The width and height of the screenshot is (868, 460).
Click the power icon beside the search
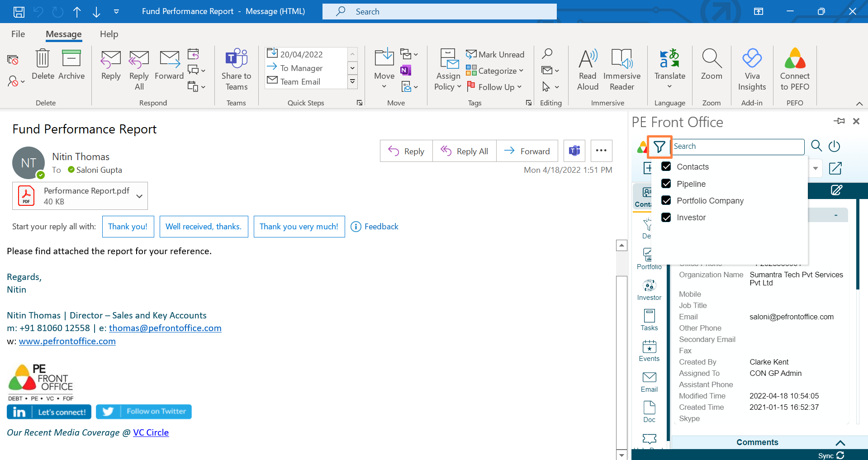[834, 146]
